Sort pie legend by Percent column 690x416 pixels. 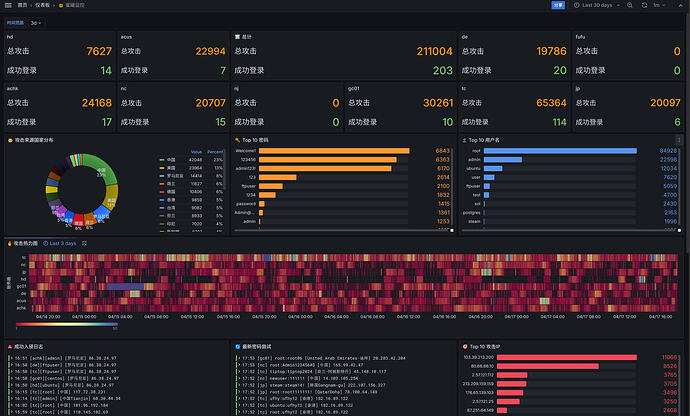(x=215, y=152)
